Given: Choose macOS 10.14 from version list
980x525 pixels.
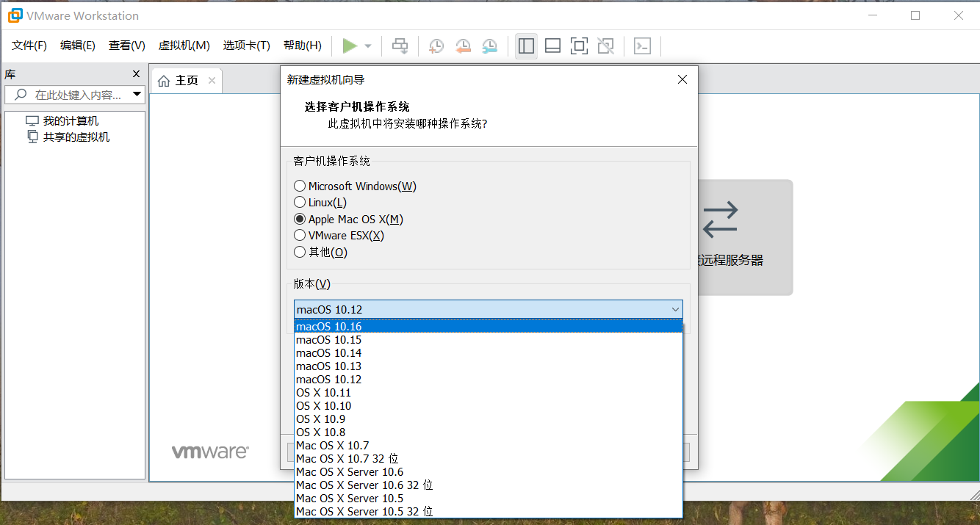Looking at the screenshot, I should coord(489,353).
